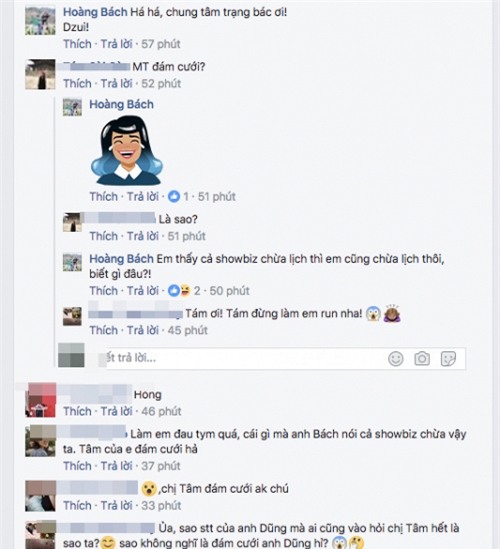Viewport: 500px width, 549px height.
Task: Open Hoàng Bách name above sticker reply
Action: coord(121,104)
